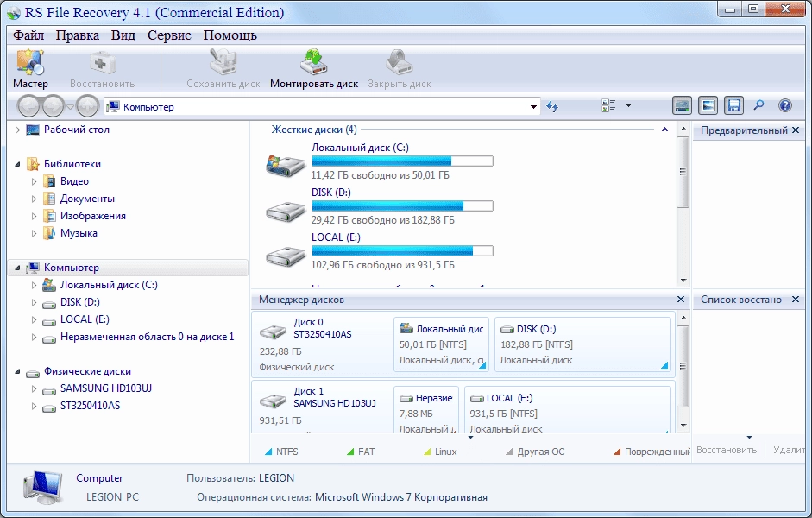The width and height of the screenshot is (812, 518).
Task: Click the DISK (D:) usage bar
Action: (402, 206)
